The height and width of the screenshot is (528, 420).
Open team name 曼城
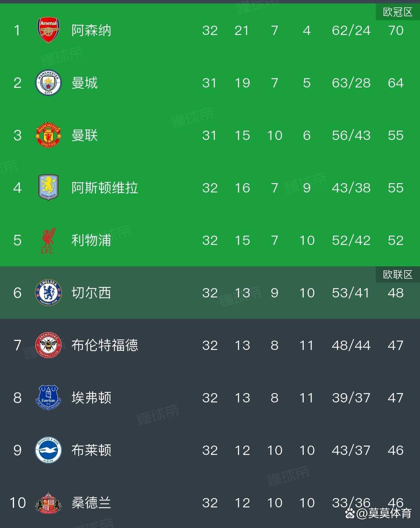click(84, 83)
